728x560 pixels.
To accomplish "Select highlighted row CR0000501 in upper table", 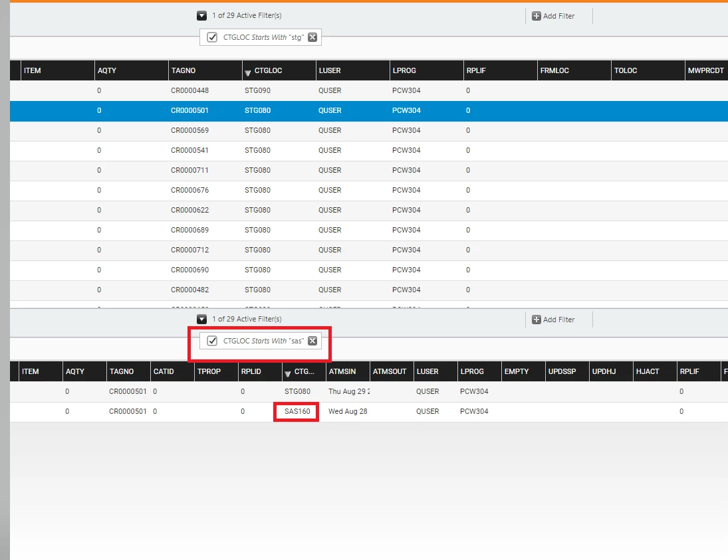I will [368, 110].
